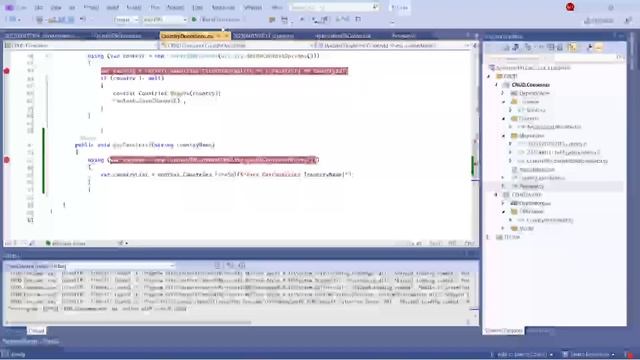Click the Visual Studio logo icon

click(9, 7)
